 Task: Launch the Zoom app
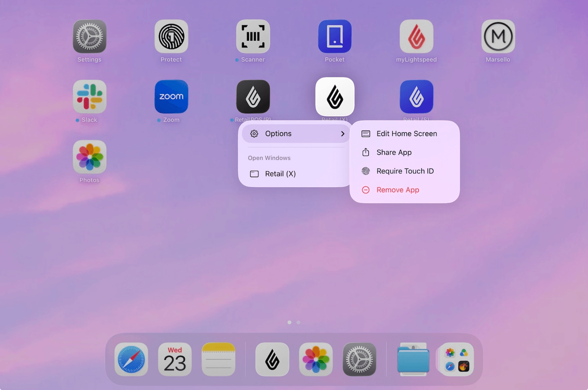click(x=171, y=97)
